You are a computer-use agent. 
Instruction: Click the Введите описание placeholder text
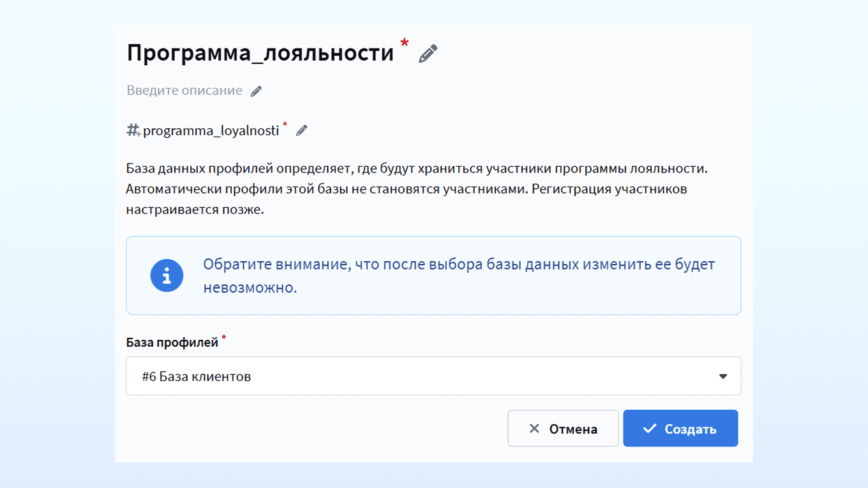coord(184,91)
